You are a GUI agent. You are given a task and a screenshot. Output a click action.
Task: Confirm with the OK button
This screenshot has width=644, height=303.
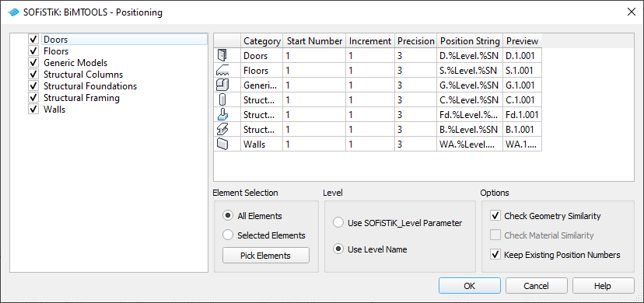click(470, 285)
